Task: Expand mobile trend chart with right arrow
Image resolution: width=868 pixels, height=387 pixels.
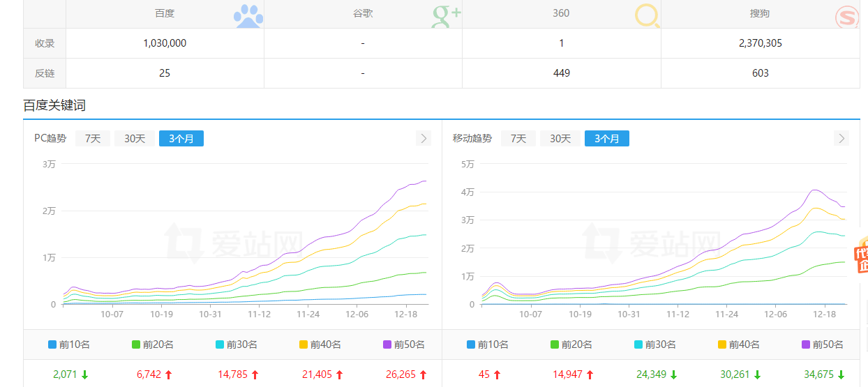Action: click(x=841, y=138)
